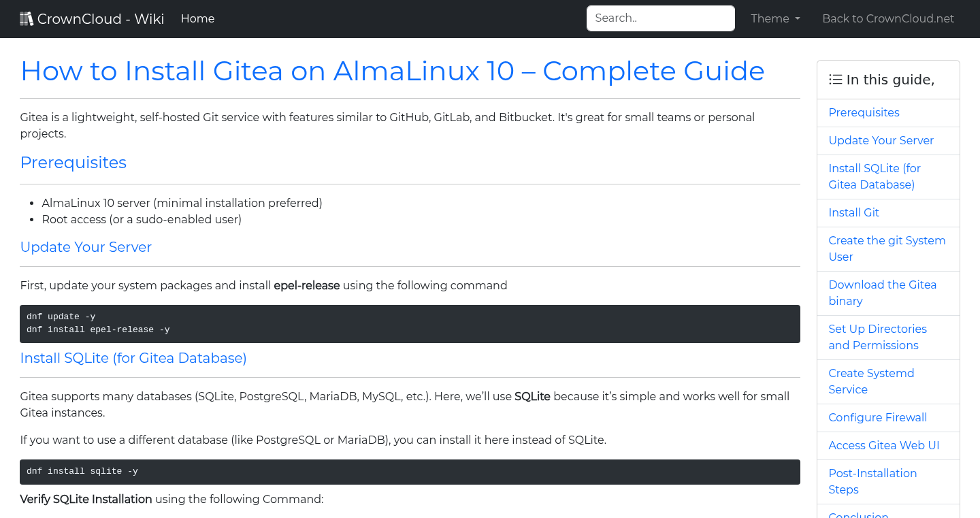
Task: Click the Prerequisites heading in the article
Action: click(73, 163)
